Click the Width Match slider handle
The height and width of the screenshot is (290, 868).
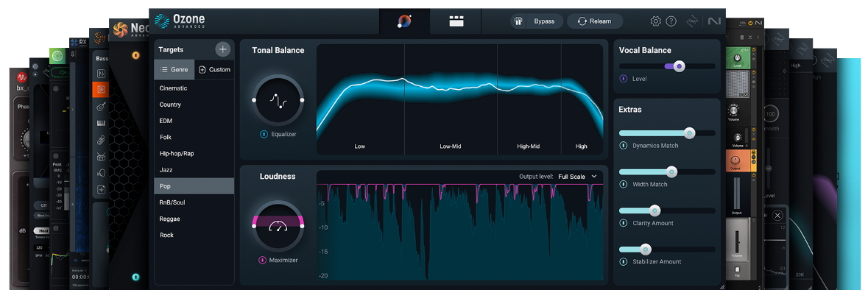coord(671,171)
